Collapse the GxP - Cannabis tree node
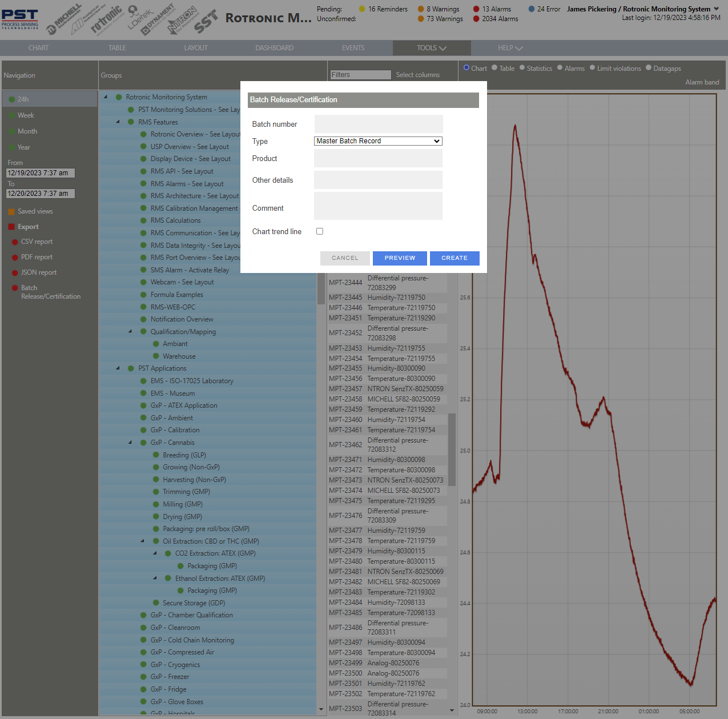This screenshot has height=719, width=728. pyautogui.click(x=130, y=442)
